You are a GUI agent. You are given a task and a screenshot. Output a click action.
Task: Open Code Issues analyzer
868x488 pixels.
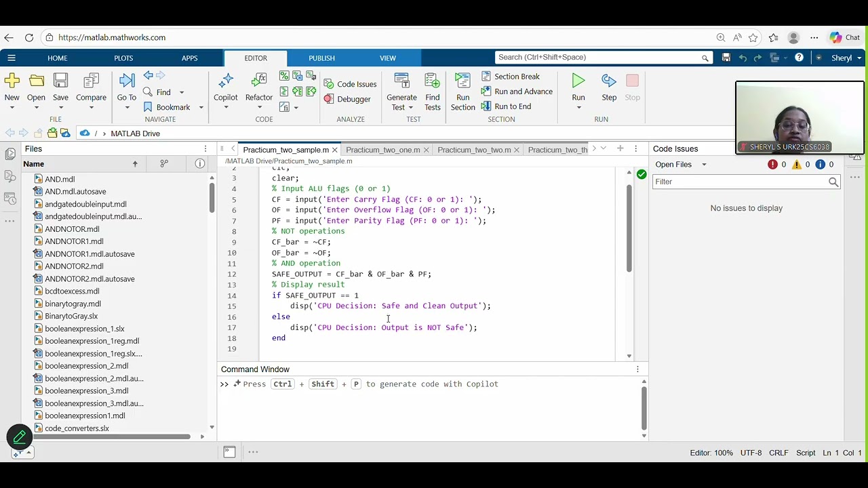point(350,84)
